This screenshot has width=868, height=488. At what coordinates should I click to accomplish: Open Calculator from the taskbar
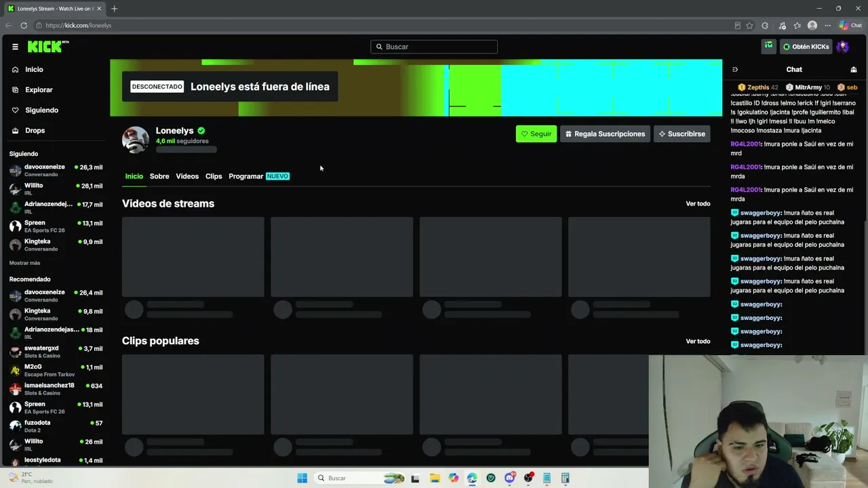click(x=565, y=478)
